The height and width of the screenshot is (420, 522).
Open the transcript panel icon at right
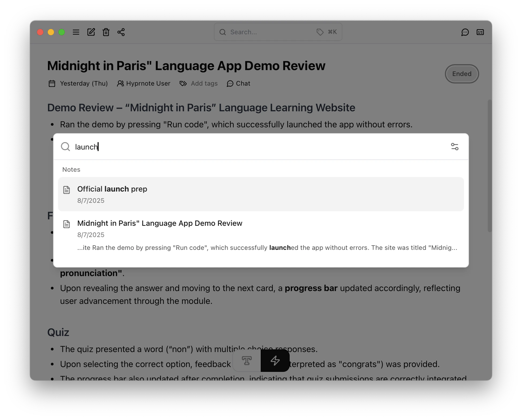(x=480, y=32)
